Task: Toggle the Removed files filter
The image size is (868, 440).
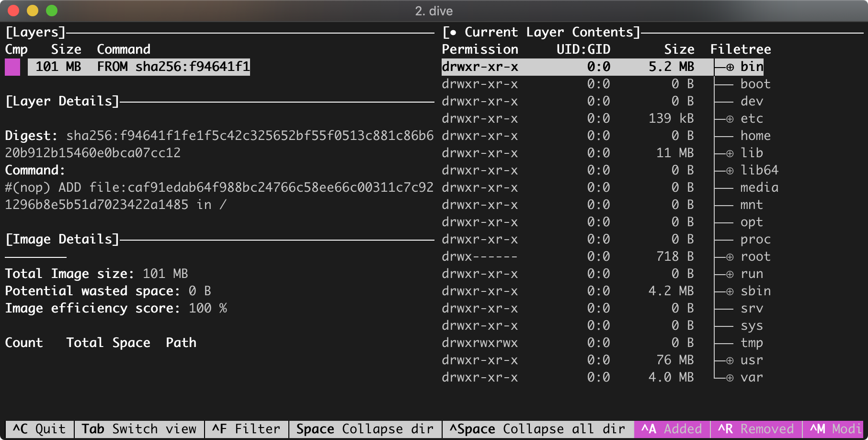Action: [755, 429]
